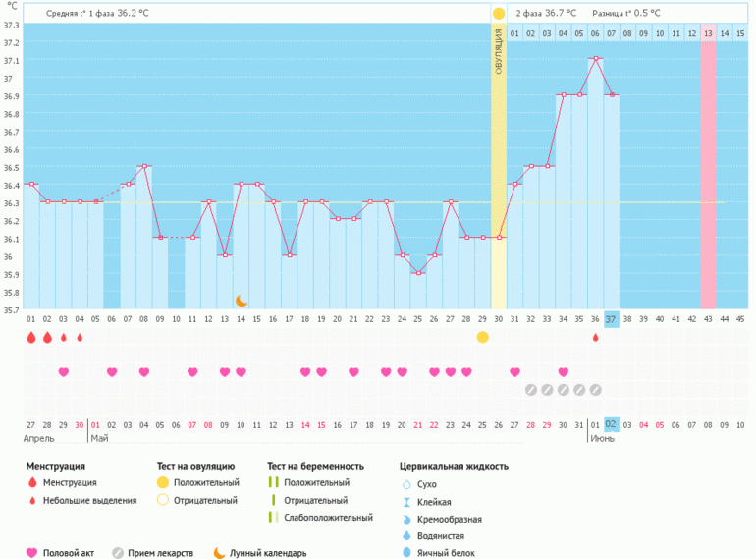Click the 'Яичный белок' drop icon in legend

point(406,552)
